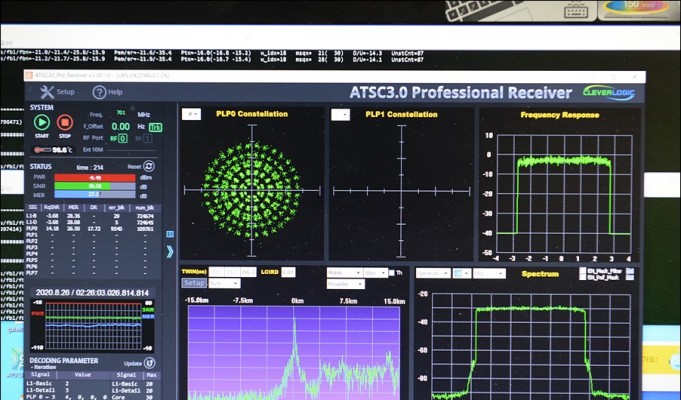This screenshot has width=681, height=400.
Task: Click the on-screen keyboard icon at top
Action: (576, 10)
